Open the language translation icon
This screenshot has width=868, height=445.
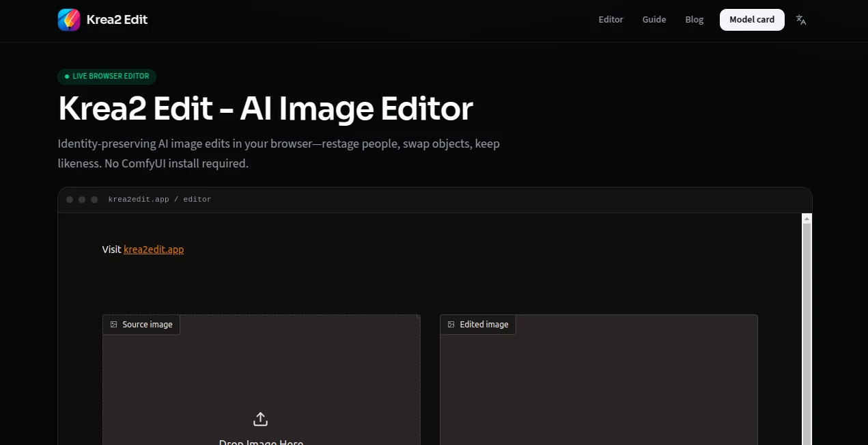pyautogui.click(x=801, y=20)
